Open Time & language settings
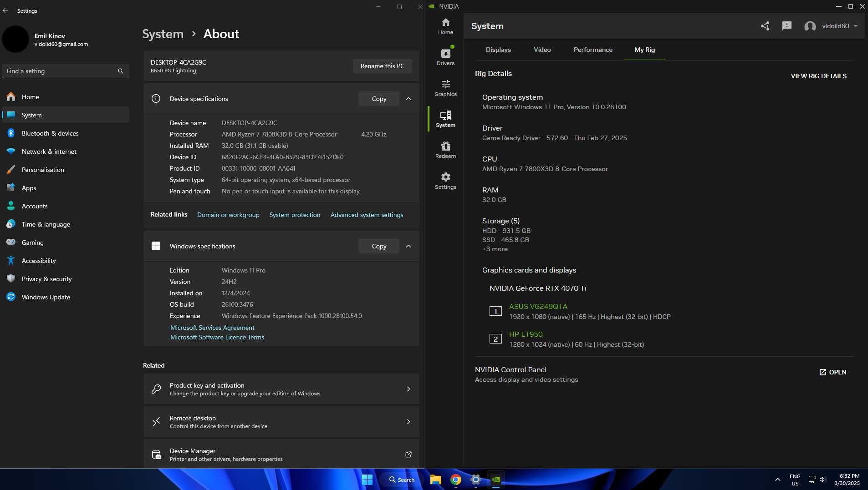This screenshot has width=868, height=490. click(66, 224)
